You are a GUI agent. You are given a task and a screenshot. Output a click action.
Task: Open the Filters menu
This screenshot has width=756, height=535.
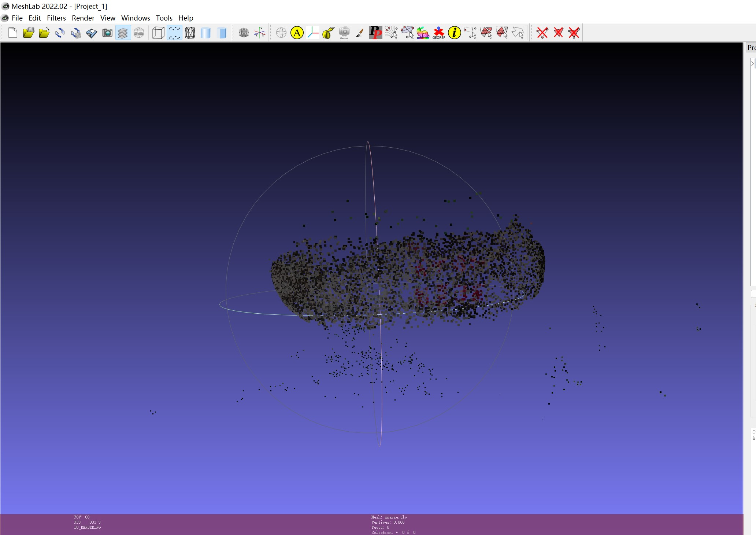pos(56,18)
